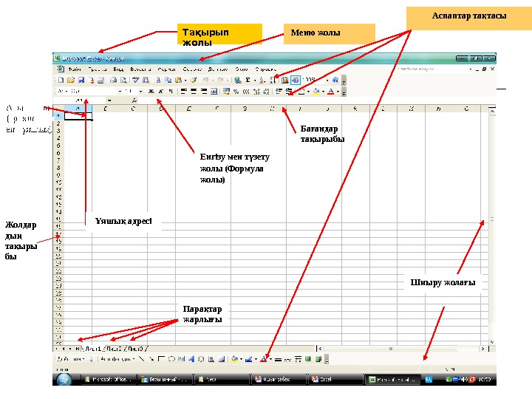Open the Файл menu
Image resolution: width=532 pixels, height=399 pixels.
pos(75,69)
